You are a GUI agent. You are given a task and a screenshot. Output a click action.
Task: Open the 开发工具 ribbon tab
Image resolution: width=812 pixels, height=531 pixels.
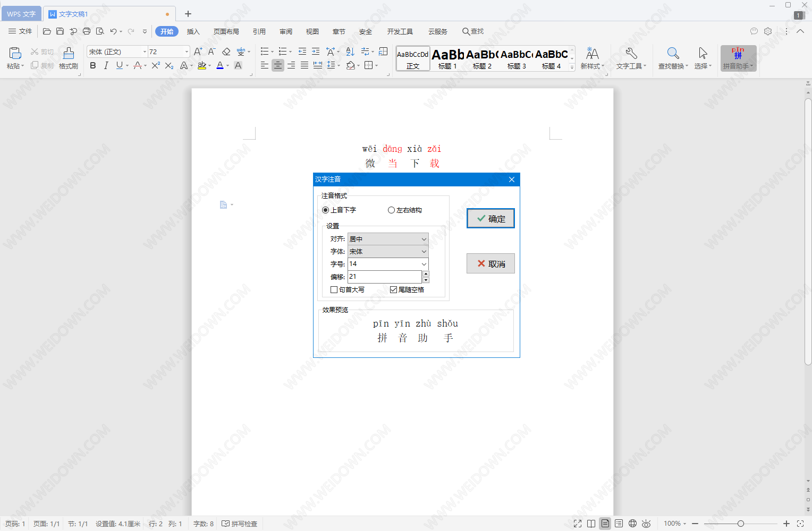coord(400,31)
